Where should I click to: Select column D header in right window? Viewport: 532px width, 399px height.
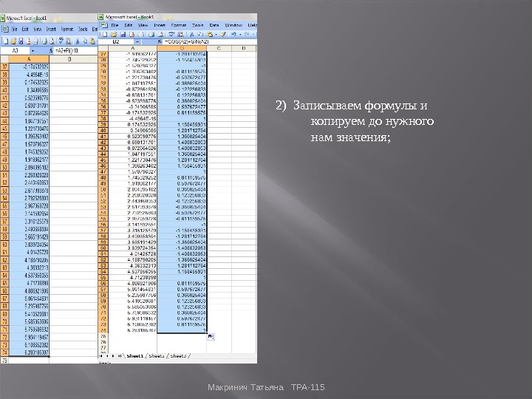[244, 48]
